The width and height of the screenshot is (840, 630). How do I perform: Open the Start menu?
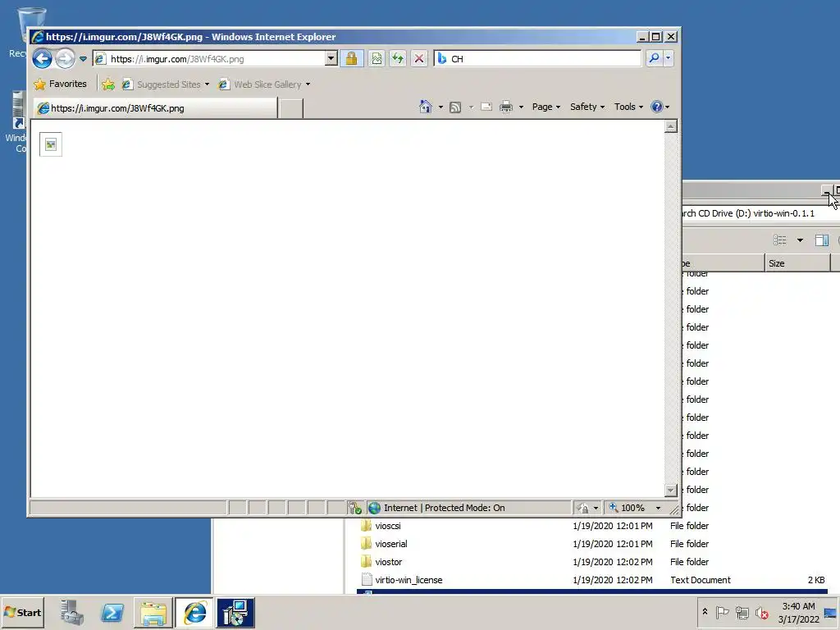22,612
